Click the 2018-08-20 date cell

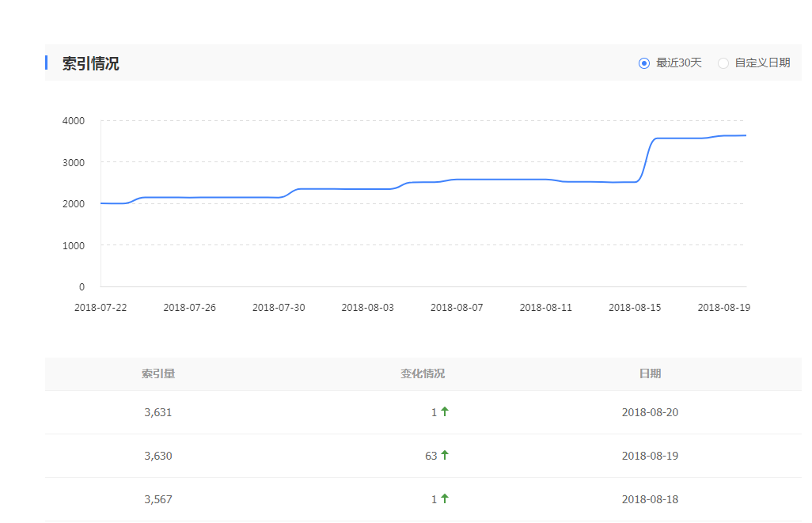click(x=650, y=412)
